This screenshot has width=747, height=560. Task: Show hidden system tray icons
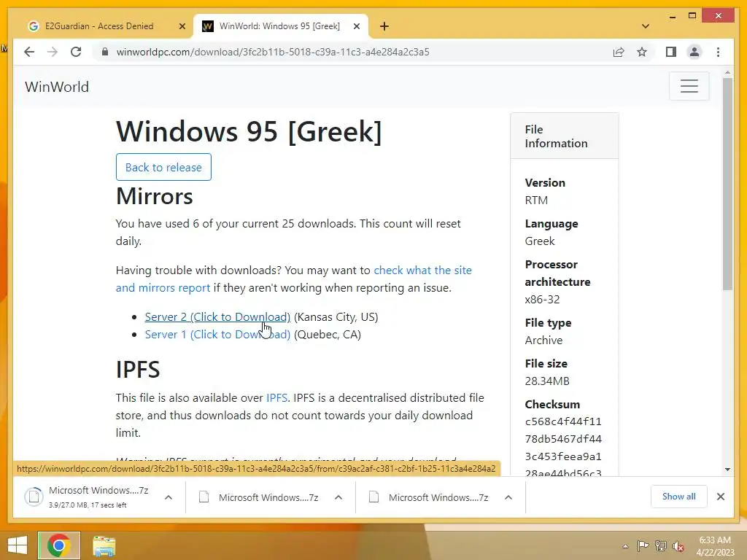625,546
